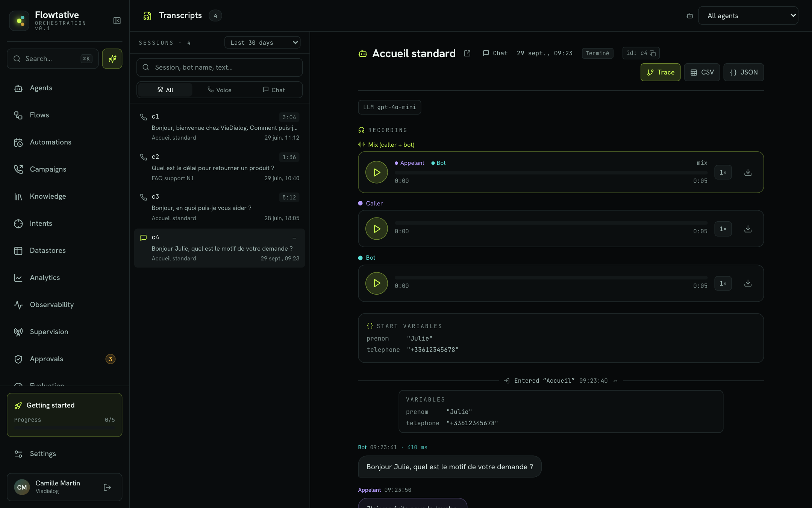Image resolution: width=812 pixels, height=508 pixels.
Task: Open Campaigns section
Action: click(x=65, y=169)
